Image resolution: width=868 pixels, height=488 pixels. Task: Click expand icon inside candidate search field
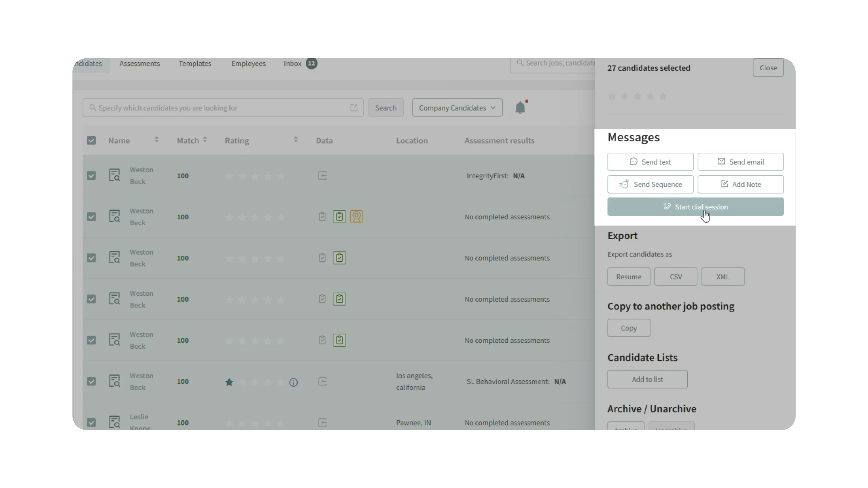pos(353,108)
